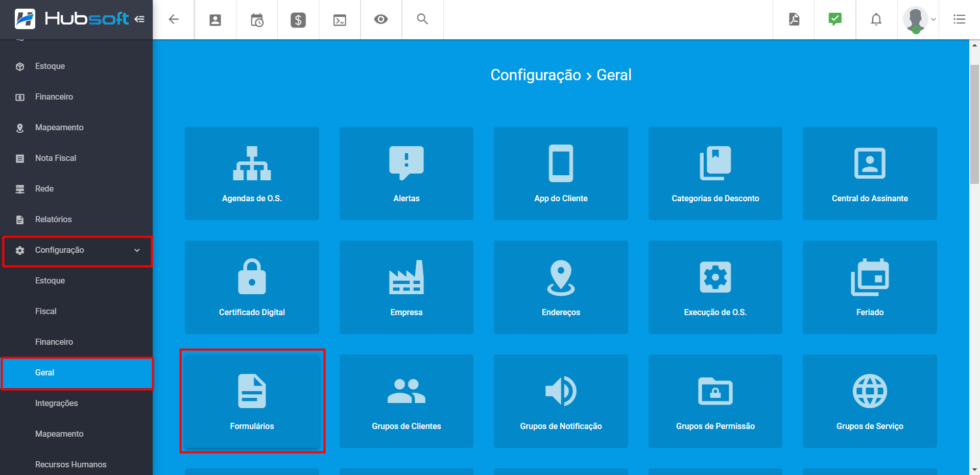Open the Alertas tile
980x475 pixels.
click(407, 173)
